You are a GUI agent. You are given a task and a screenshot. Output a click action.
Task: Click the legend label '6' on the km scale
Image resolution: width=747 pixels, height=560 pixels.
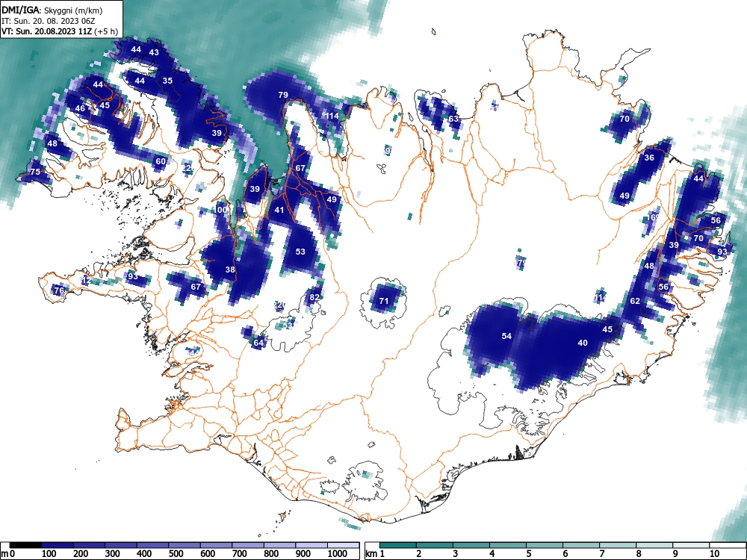tap(565, 554)
